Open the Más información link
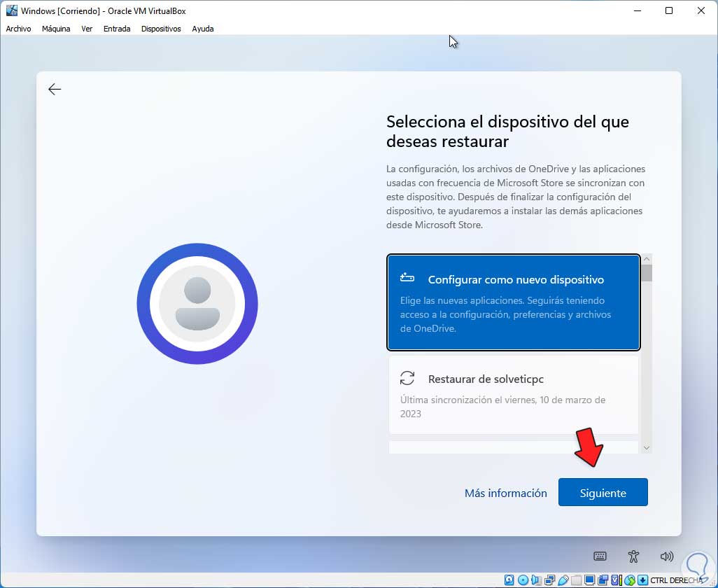 coord(505,493)
